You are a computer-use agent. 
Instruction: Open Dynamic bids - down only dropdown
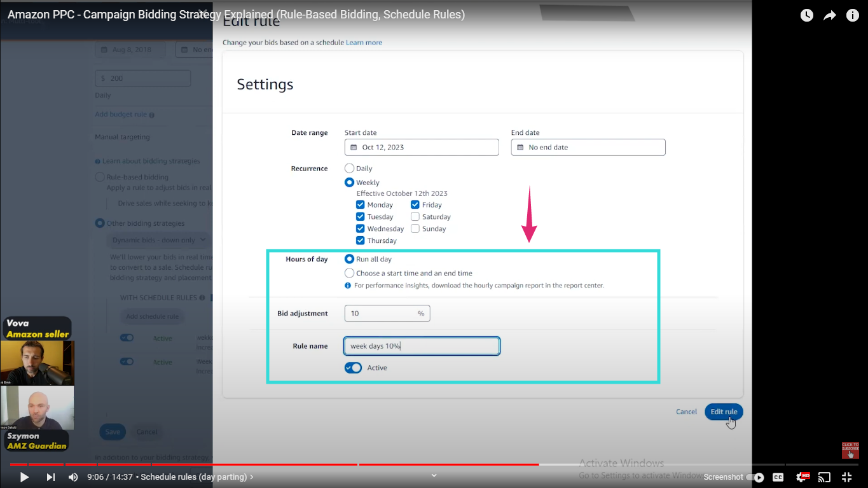(x=158, y=240)
